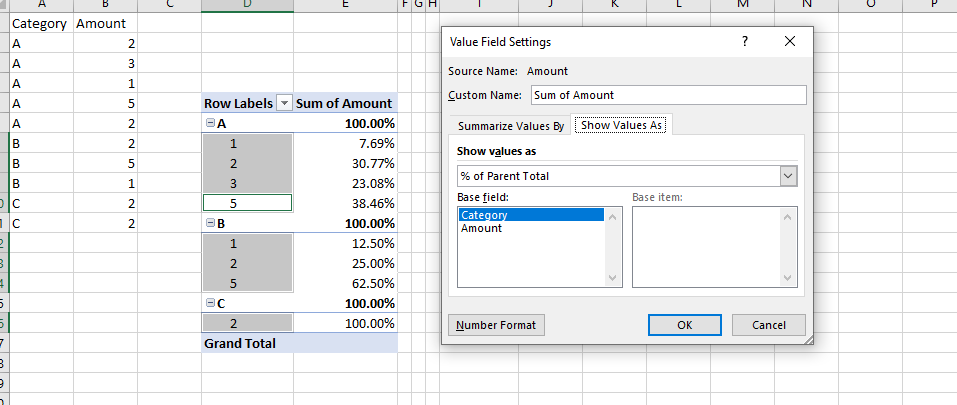
Task: Click the Amount header cell in column B
Action: point(105,24)
